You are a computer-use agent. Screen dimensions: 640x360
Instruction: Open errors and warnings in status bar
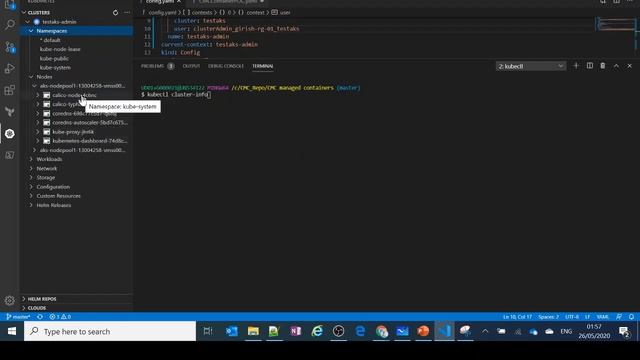click(60, 317)
